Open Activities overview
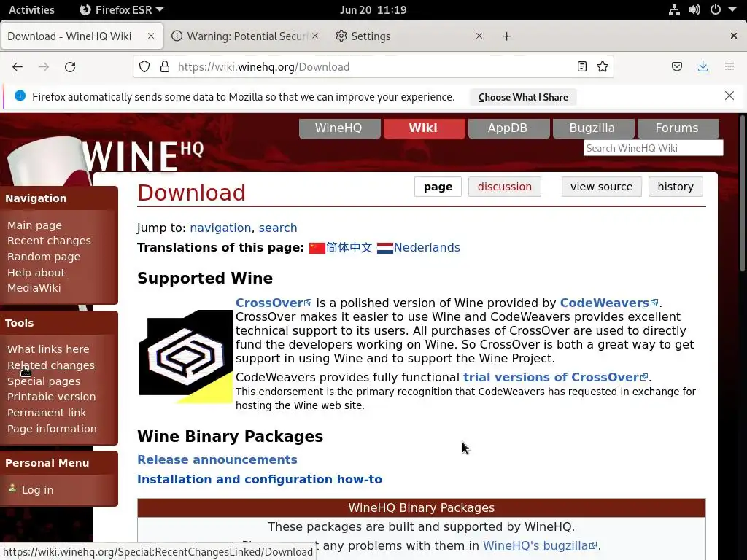Screen dimensions: 747x560 (31, 9)
